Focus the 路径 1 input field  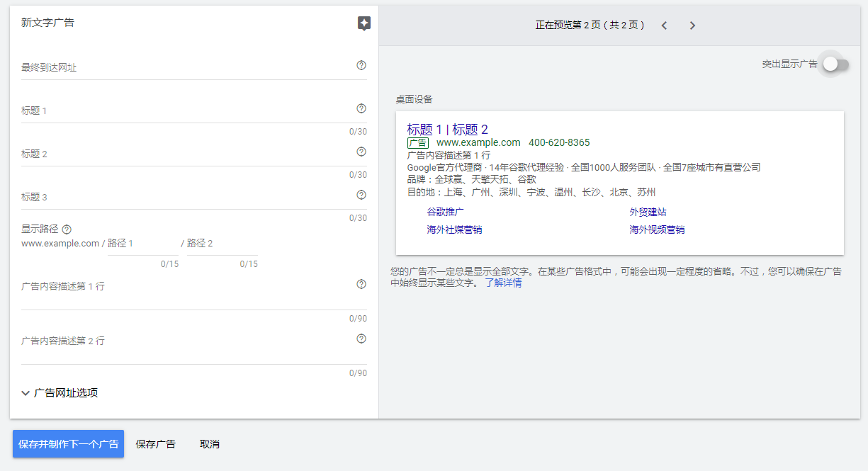pyautogui.click(x=143, y=244)
